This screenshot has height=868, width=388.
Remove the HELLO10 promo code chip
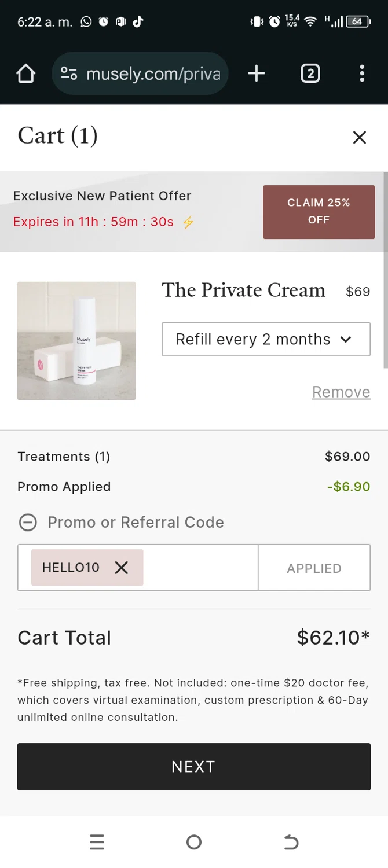click(x=122, y=568)
